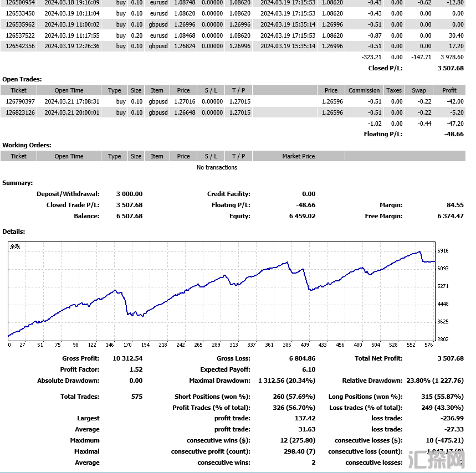Screen dimensions: 476x473
Task: Click the 'No transactions' text
Action: coord(217,167)
